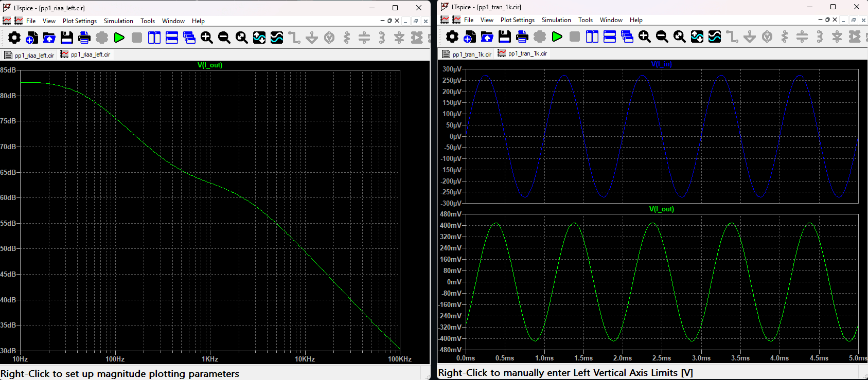Switch to pp1_riaa_left.cir waveform plot tab
The width and height of the screenshot is (868, 380).
[85, 55]
